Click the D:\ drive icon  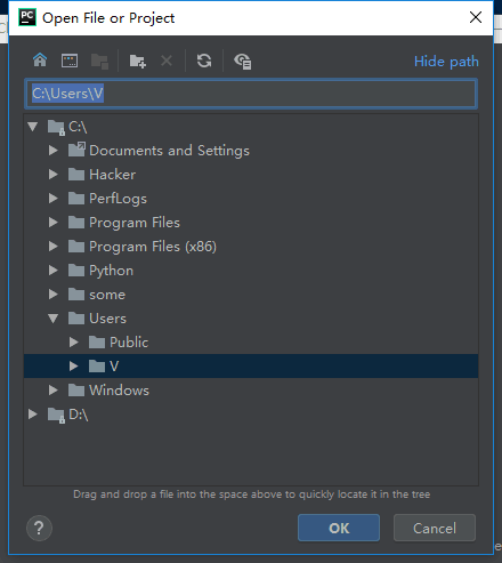(56, 415)
